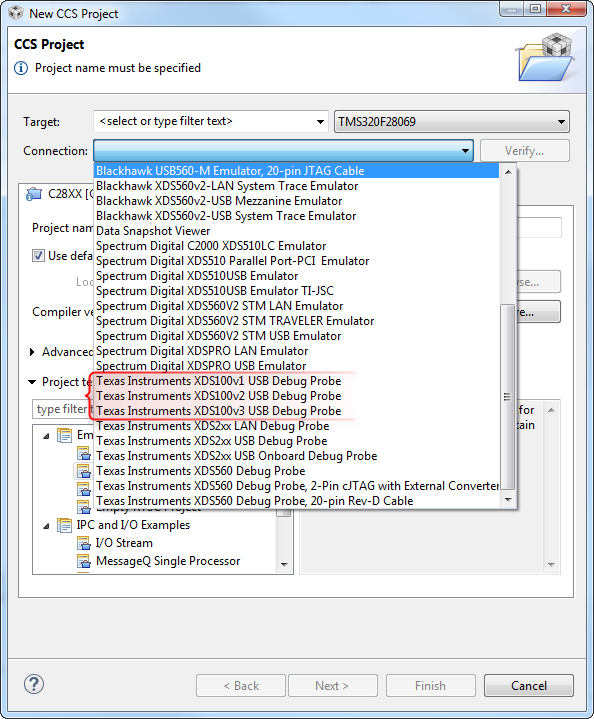Open the Target filter dropdown
This screenshot has height=719, width=594.
pyautogui.click(x=320, y=122)
